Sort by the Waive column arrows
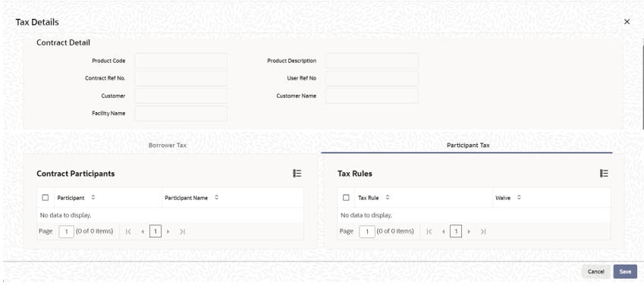The height and width of the screenshot is (285, 644). (519, 198)
